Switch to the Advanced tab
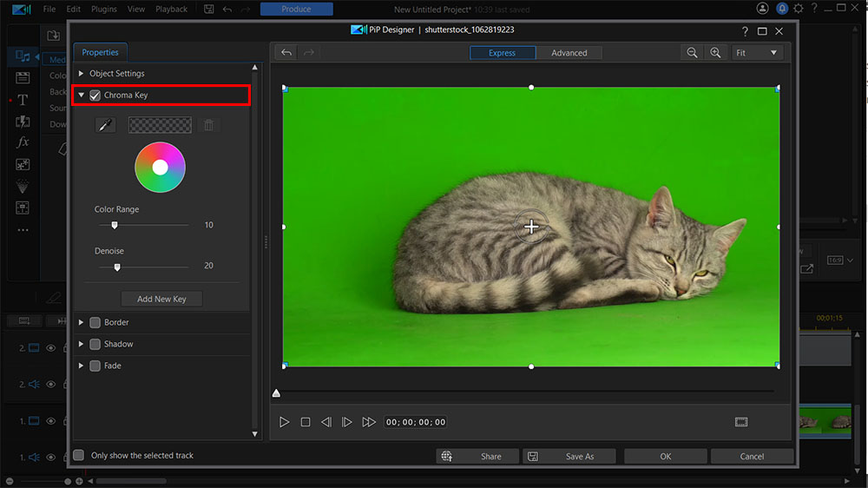This screenshot has width=868, height=488. [x=569, y=53]
